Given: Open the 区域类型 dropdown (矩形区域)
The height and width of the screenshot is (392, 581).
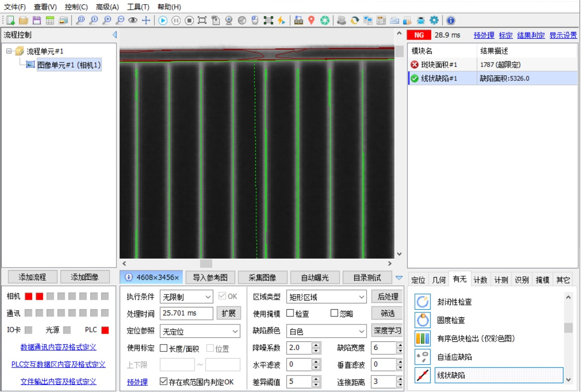Looking at the screenshot, I should (326, 297).
